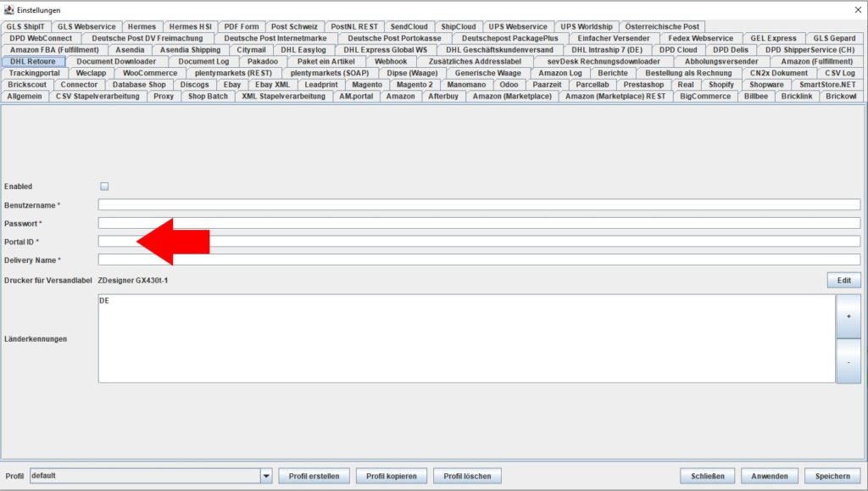
Task: Switch to the Webhook tab
Action: click(391, 61)
